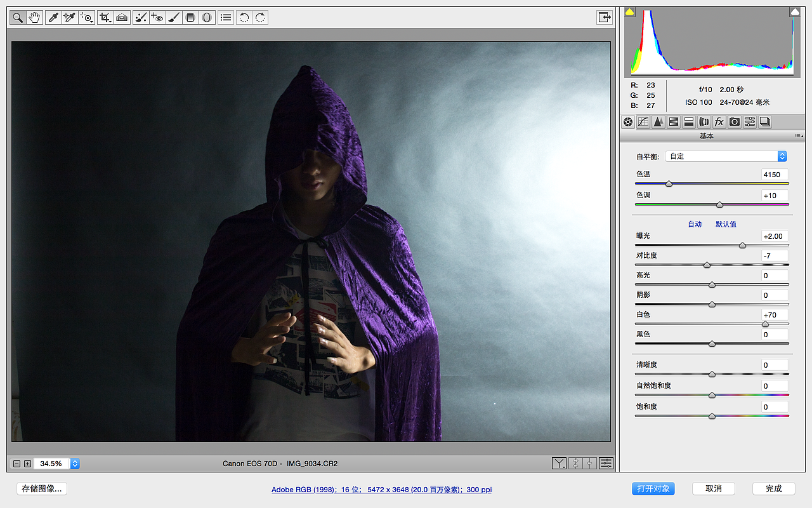The image size is (812, 508).
Task: Open the Snapshots panel tab
Action: 765,121
